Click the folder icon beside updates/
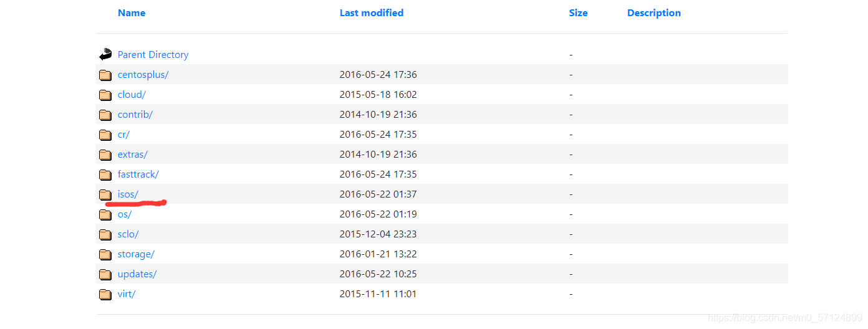Viewport: 868px width, 329px height. (x=105, y=274)
